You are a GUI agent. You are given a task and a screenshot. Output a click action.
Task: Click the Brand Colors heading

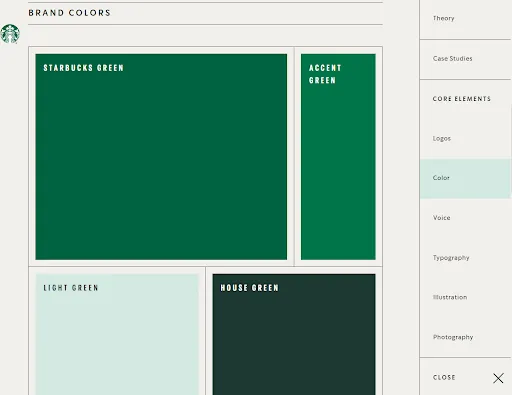click(x=69, y=13)
